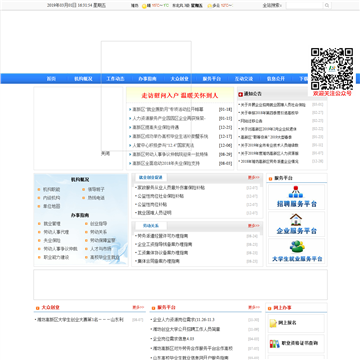Open 机构职能 in the 机构概况 panel
The image size is (360, 360).
pos(52,189)
